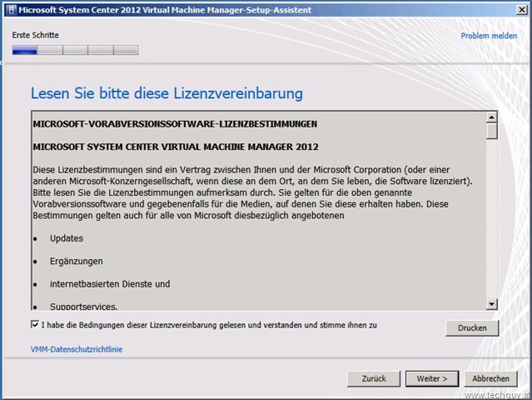Click the Erste Schritte step label
The image size is (532, 400).
pyautogui.click(x=35, y=35)
